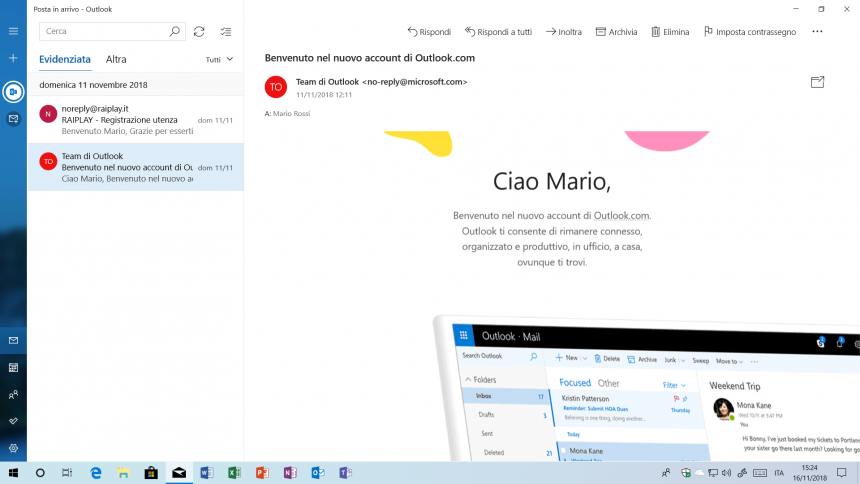Expand the hamburger navigation menu
The image size is (860, 484).
13,31
